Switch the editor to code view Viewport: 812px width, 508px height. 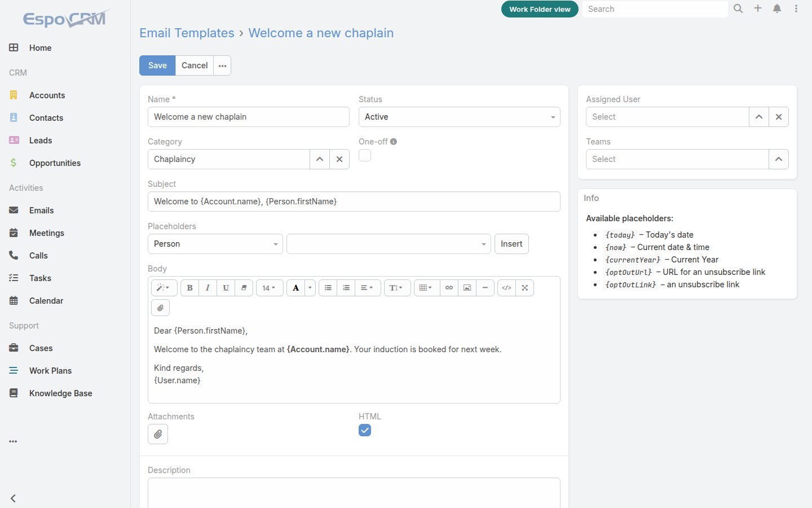click(506, 288)
